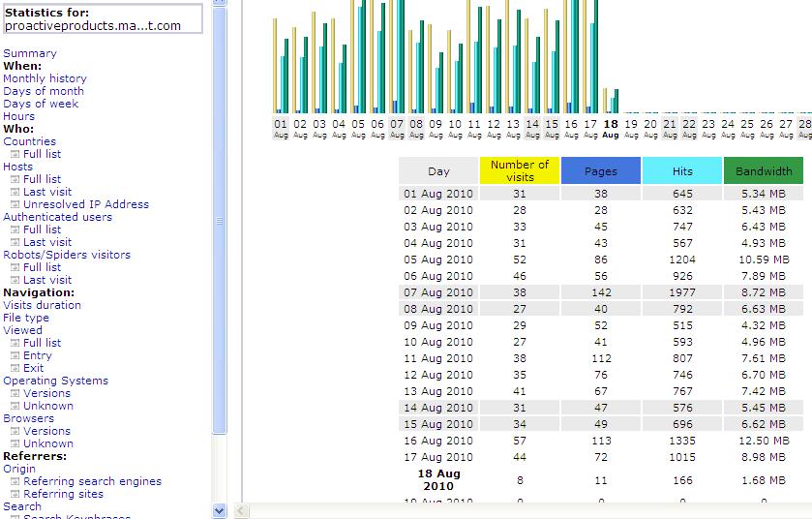
Task: Click the Statistics for site name box
Action: 104,18
